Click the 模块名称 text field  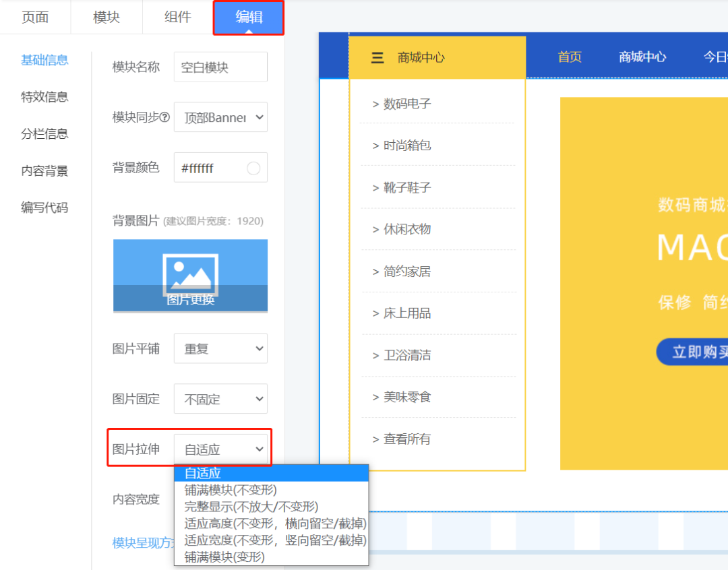[x=220, y=67]
